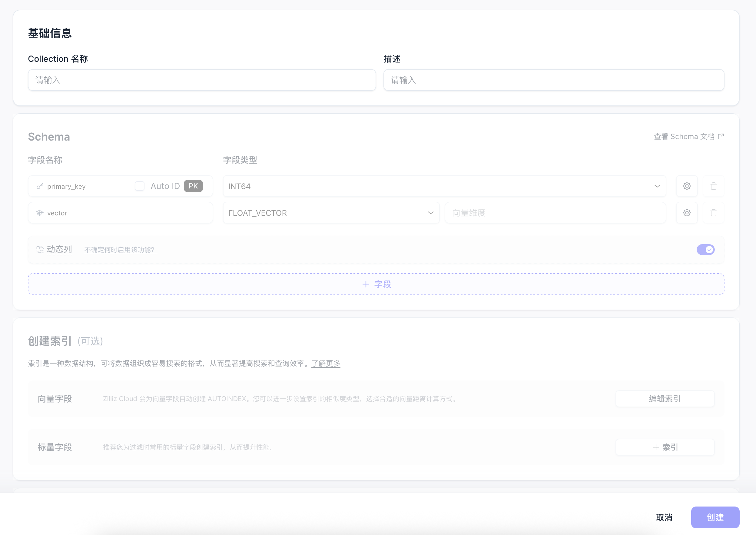Click + 索引 button for scalar field

[x=665, y=447]
